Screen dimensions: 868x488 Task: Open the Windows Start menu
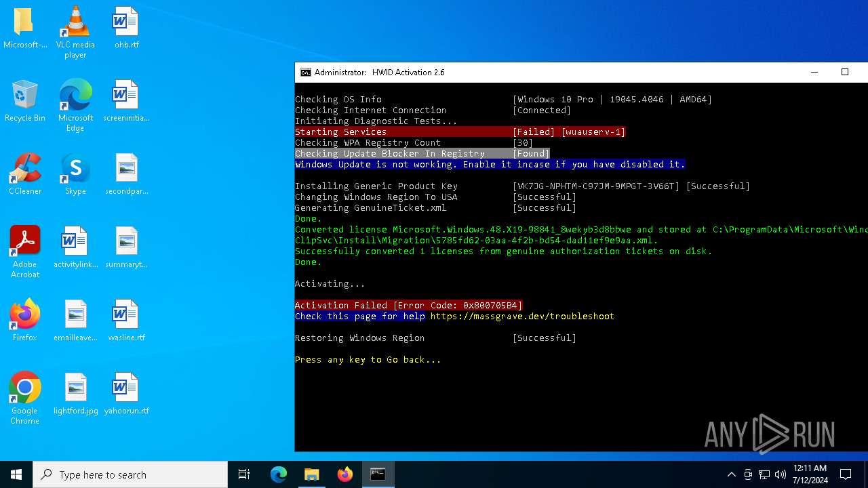pyautogui.click(x=16, y=474)
